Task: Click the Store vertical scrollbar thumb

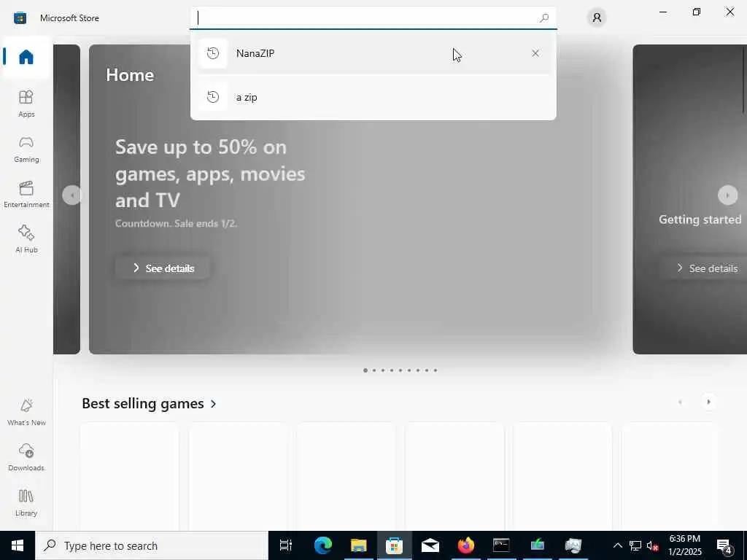Action: point(744,79)
